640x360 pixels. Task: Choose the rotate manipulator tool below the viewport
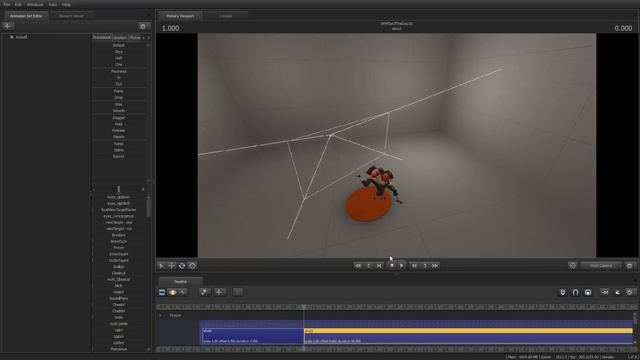click(182, 266)
